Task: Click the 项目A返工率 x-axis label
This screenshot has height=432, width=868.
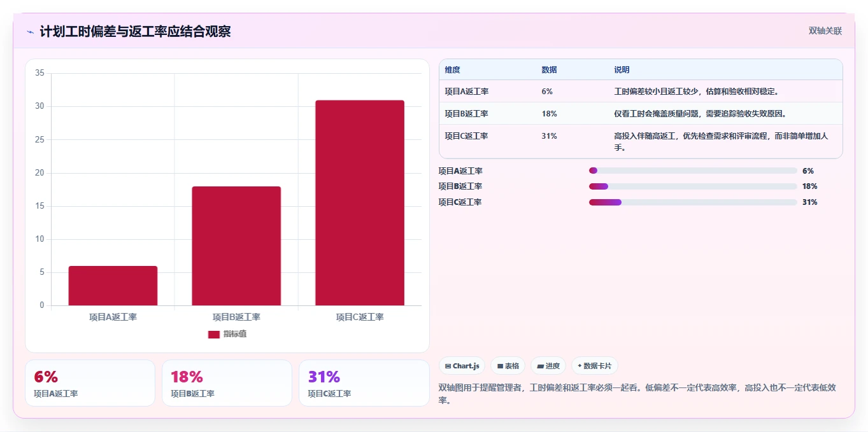Action: tap(113, 317)
